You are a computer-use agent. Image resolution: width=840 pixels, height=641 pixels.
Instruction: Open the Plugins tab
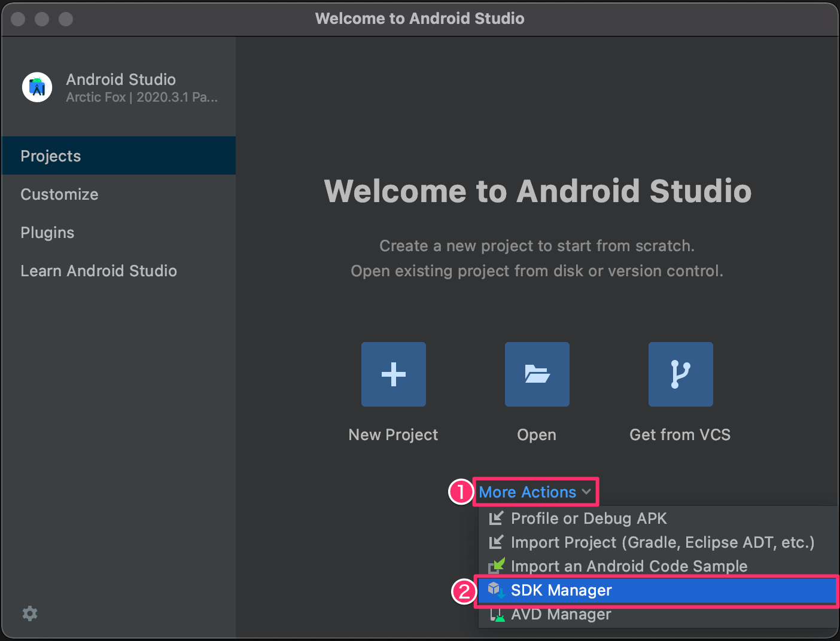point(118,233)
